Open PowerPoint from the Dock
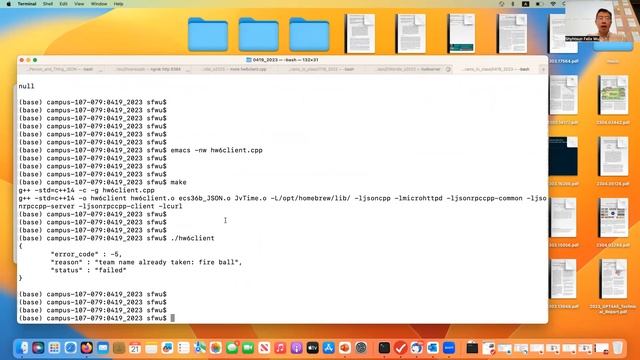The height and width of the screenshot is (360, 640). 345,348
